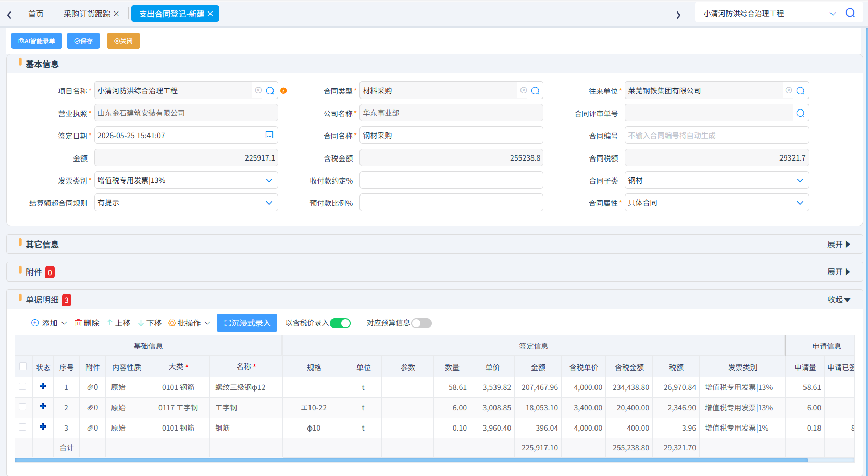Click the AI智能录单 button
The height and width of the screenshot is (476, 868).
point(36,41)
